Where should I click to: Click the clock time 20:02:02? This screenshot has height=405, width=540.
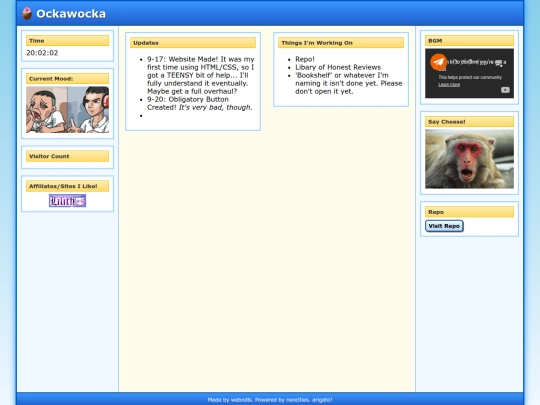(x=42, y=53)
